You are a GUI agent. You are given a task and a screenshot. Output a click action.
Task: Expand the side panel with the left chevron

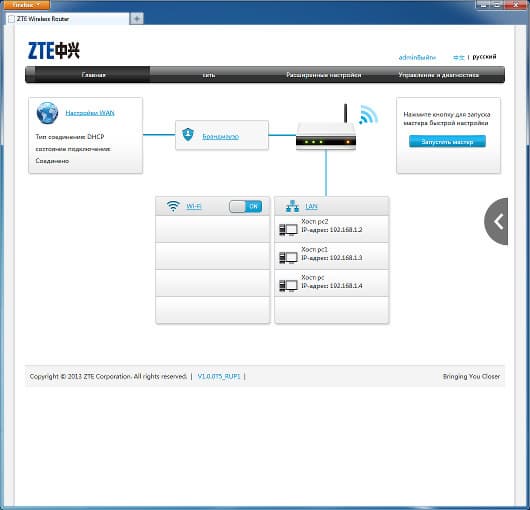click(x=497, y=221)
